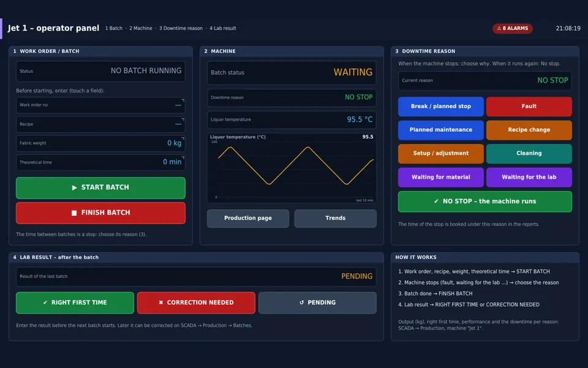Click the Batch status WAITING value
588x368 pixels.
[x=353, y=72]
